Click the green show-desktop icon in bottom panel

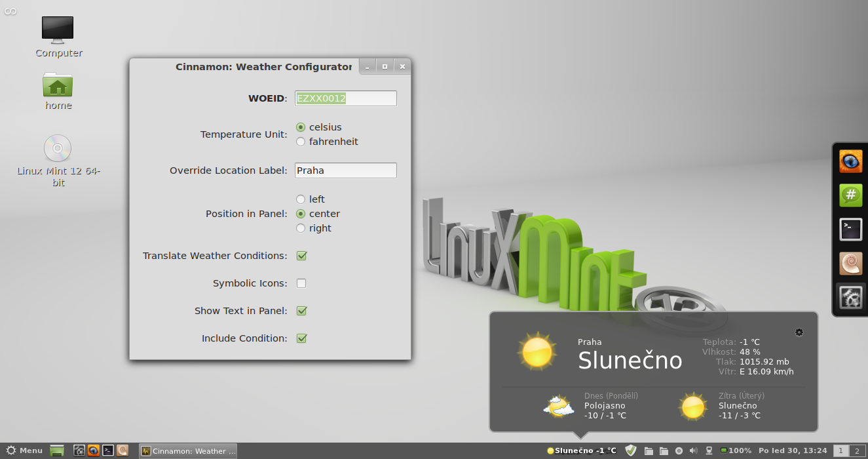[x=57, y=450]
